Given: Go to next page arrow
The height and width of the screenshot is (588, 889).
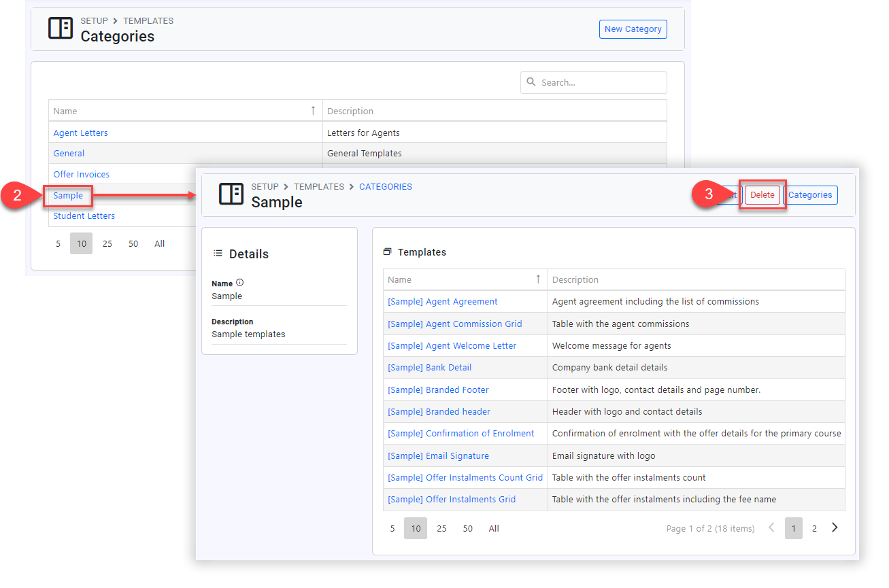Looking at the screenshot, I should tap(835, 528).
